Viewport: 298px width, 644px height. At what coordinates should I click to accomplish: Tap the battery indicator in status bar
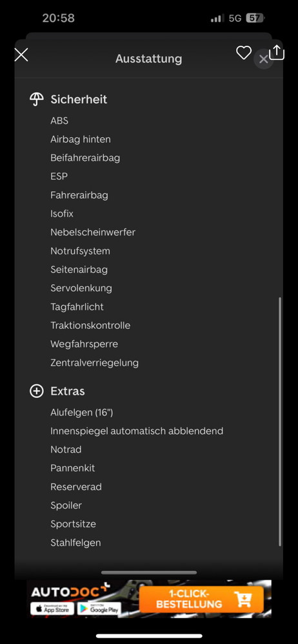pos(255,18)
